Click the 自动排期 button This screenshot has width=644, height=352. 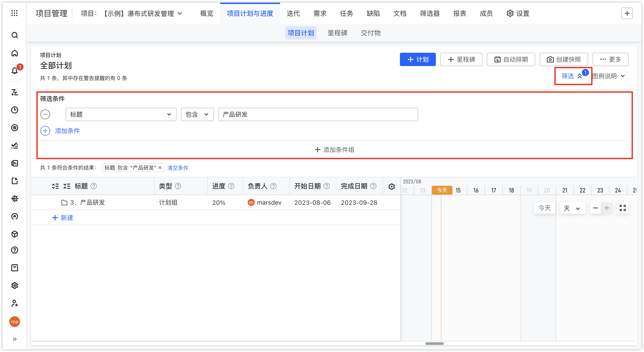511,59
